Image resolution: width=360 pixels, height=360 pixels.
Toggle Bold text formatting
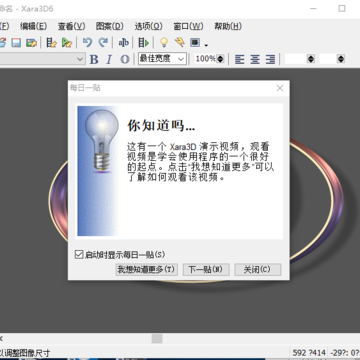[94, 59]
